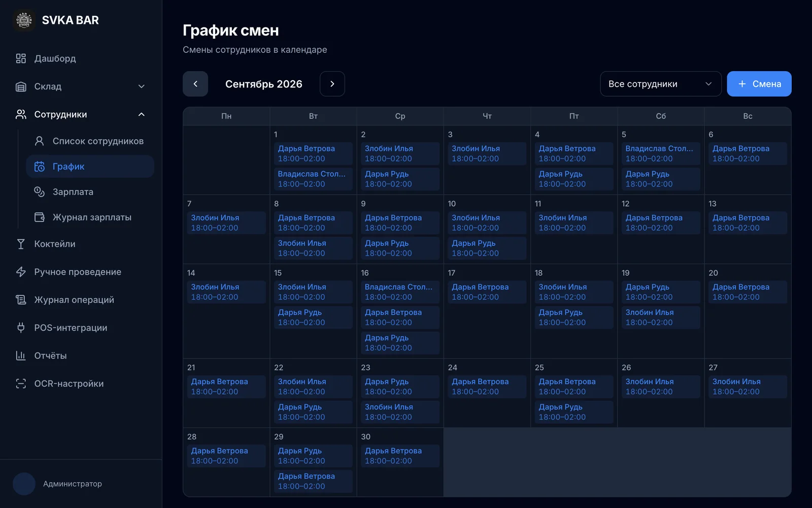Expand the Склад submenu chevron
Viewport: 812px width, 508px height.
pos(142,86)
